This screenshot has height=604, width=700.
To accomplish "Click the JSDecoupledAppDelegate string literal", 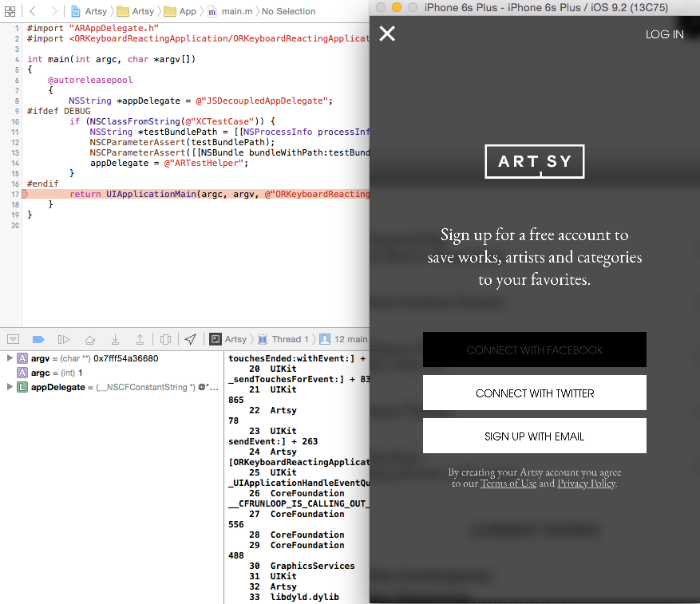I will click(x=262, y=101).
